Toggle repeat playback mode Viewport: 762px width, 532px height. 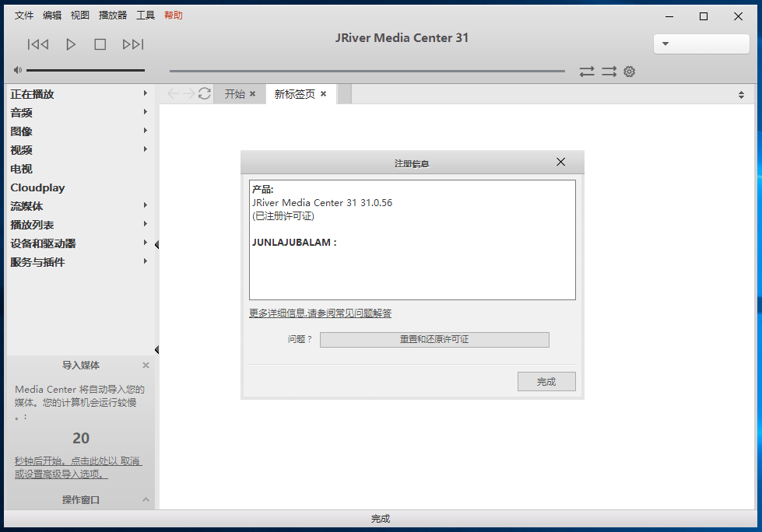pyautogui.click(x=587, y=72)
